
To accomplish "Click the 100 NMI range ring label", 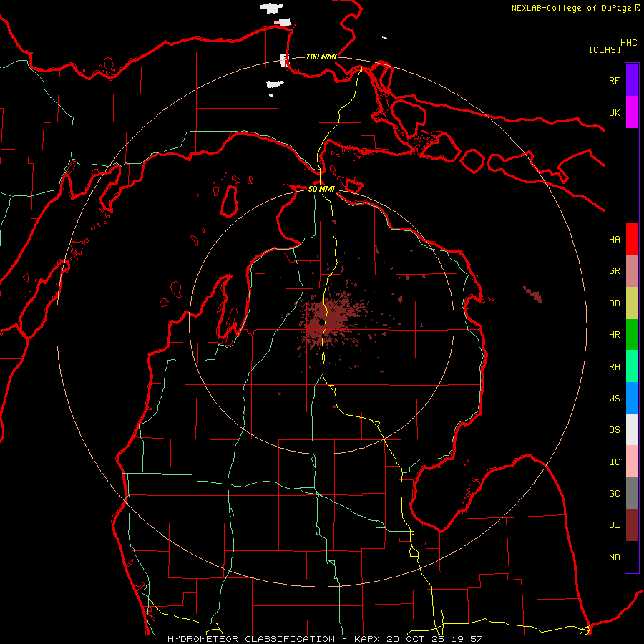I will click(321, 57).
